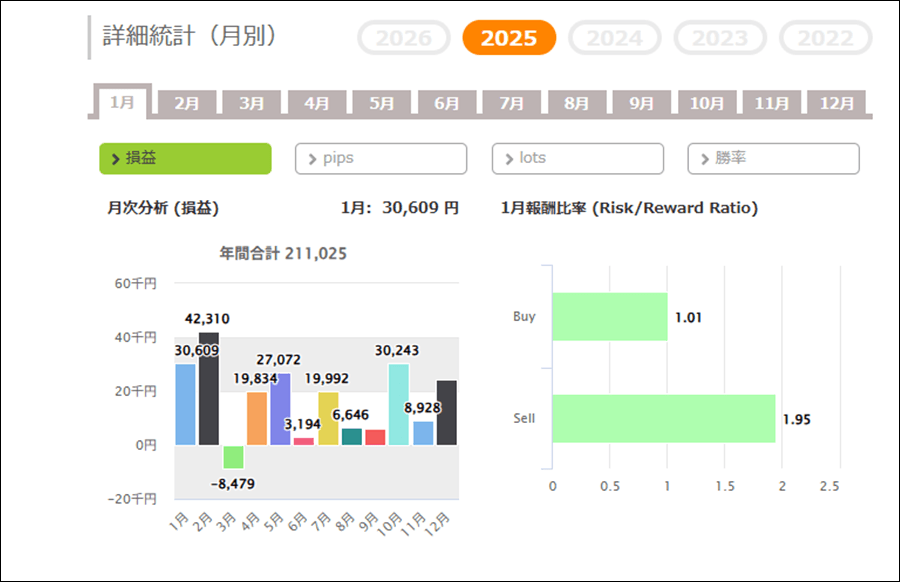900x582 pixels.
Task: Click the Sell axis label
Action: coord(524,418)
